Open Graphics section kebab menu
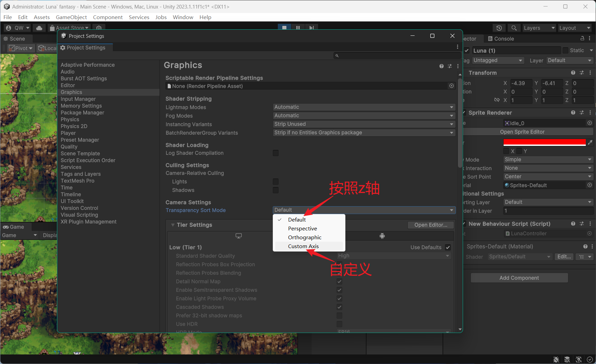Screen dimensions: 596x364 pos(458,66)
